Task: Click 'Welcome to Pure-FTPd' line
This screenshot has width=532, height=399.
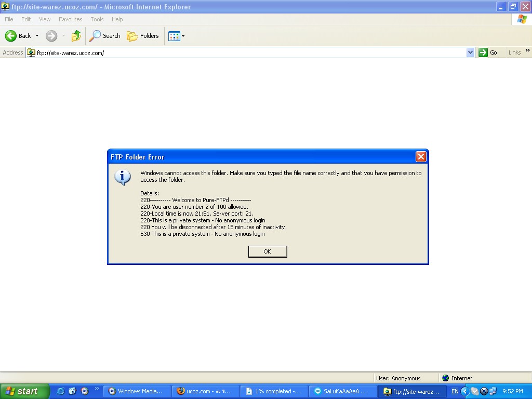Action: pos(196,200)
